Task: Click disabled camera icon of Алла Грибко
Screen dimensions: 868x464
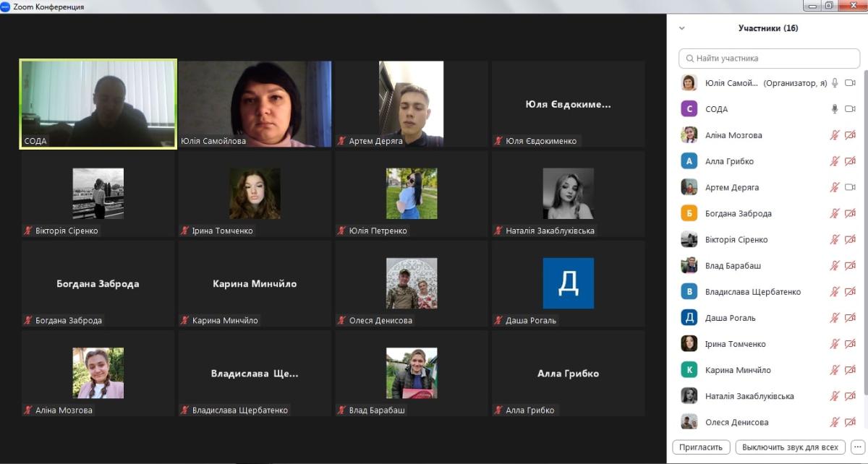Action: (x=850, y=161)
